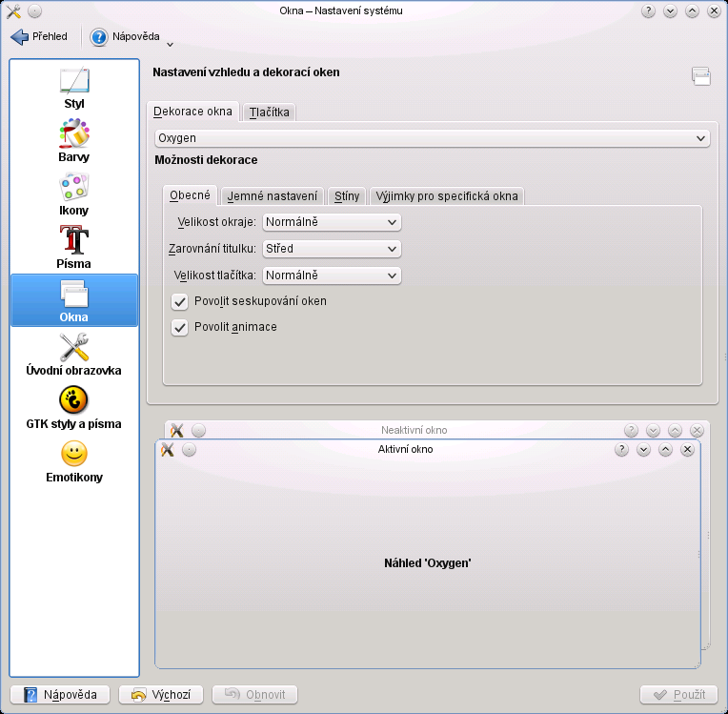Click the Neaktivní okno title text
Viewport: 728px width, 714px height.
(x=415, y=431)
